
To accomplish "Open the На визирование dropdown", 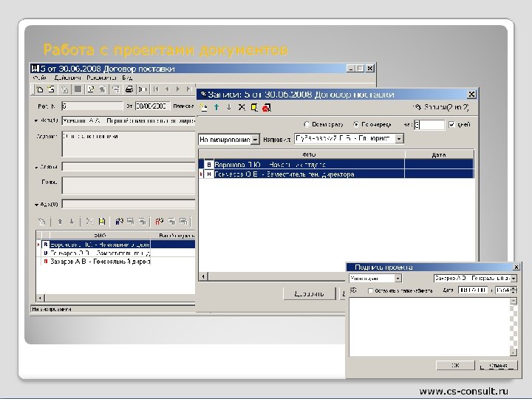I will point(256,140).
